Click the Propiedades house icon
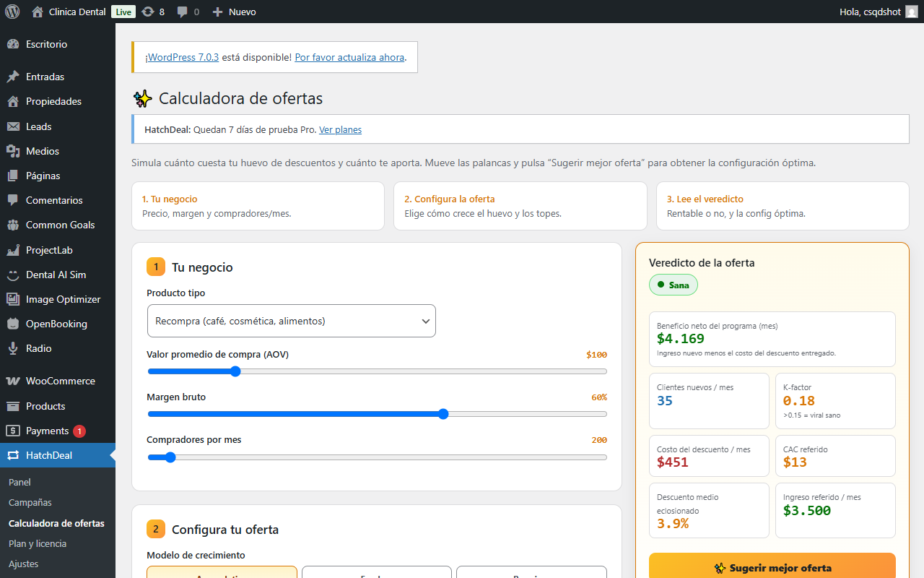This screenshot has width=924, height=578. coord(13,101)
